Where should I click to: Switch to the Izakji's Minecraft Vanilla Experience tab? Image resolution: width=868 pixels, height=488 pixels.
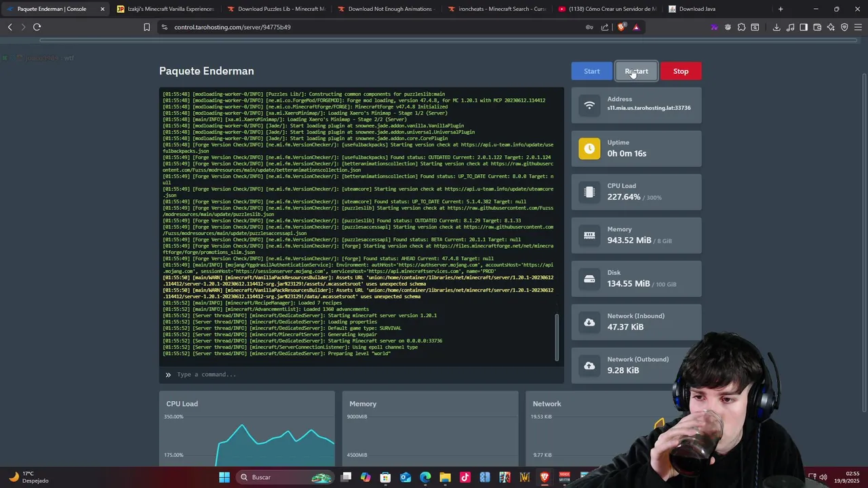(x=165, y=9)
